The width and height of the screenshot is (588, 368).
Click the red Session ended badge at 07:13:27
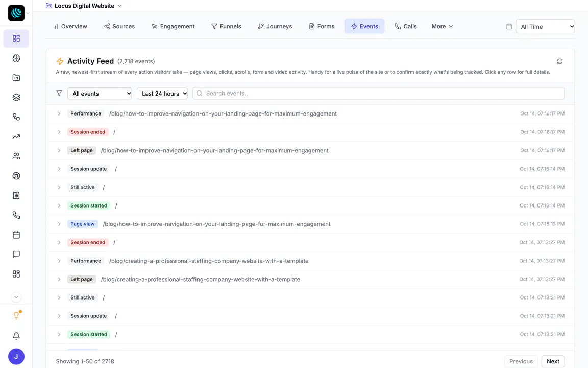pos(88,243)
